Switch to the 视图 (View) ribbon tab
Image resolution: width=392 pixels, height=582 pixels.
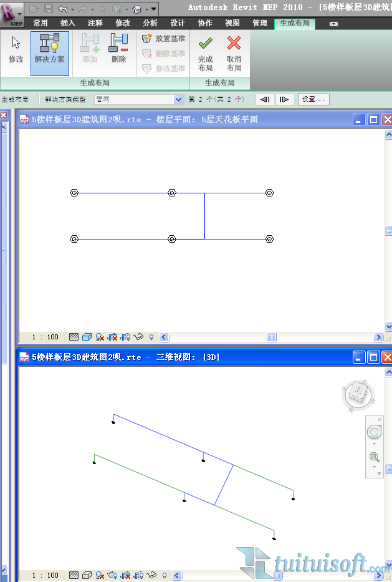click(x=232, y=23)
